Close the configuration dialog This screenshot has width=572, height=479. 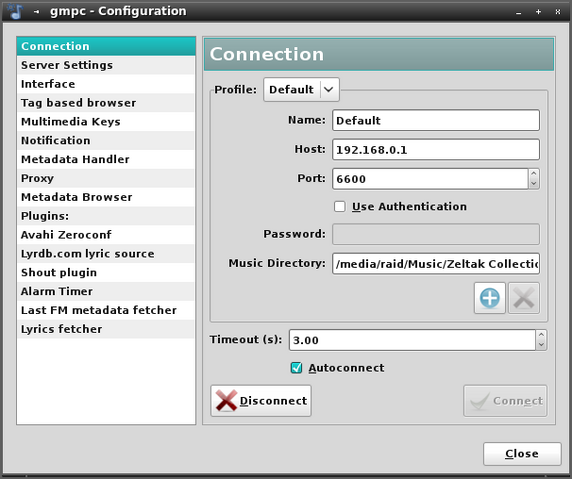coord(522,454)
